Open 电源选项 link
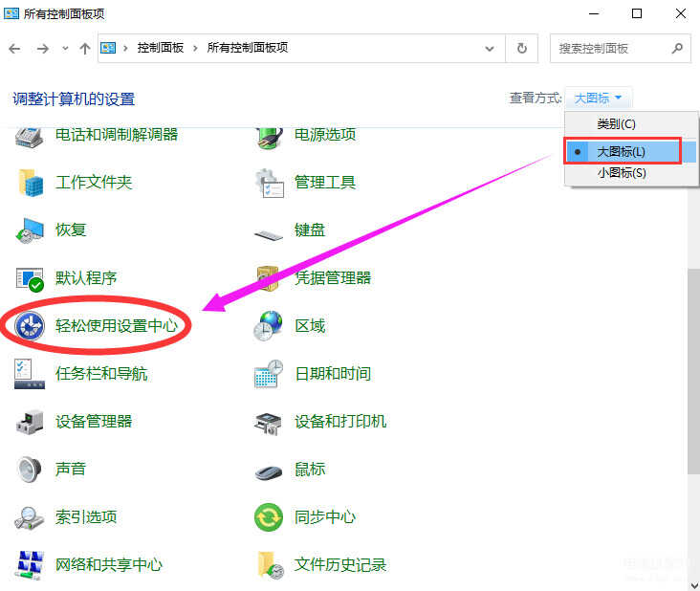700x591 pixels. 325,134
